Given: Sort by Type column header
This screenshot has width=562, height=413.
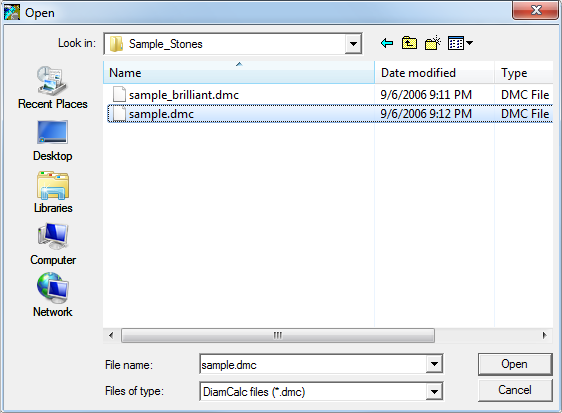Looking at the screenshot, I should [524, 72].
